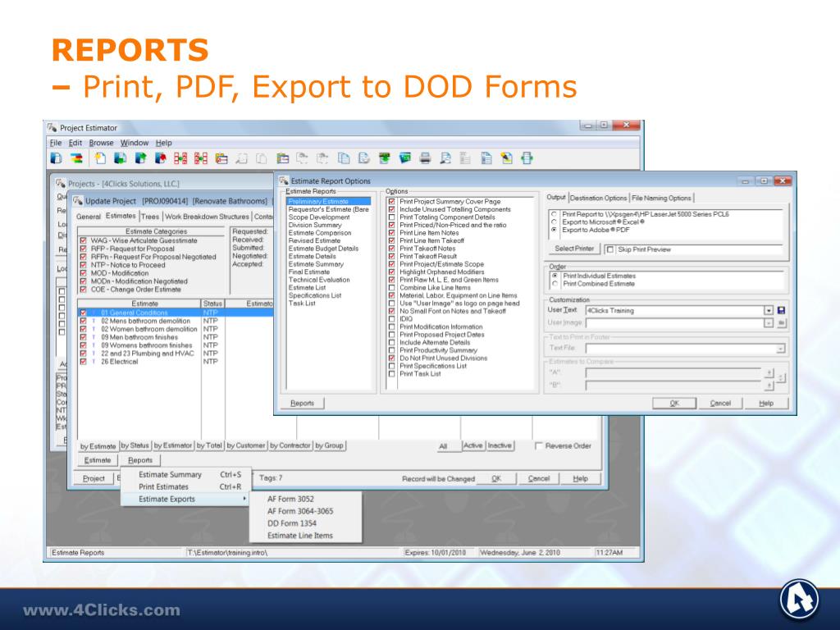Screen dimensions: 840x630
Task: Click the green tray download toolbar icon
Action: tap(384, 158)
